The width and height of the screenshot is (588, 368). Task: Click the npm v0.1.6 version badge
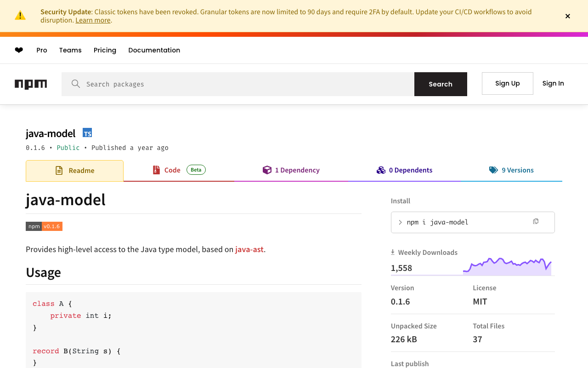[x=44, y=226]
